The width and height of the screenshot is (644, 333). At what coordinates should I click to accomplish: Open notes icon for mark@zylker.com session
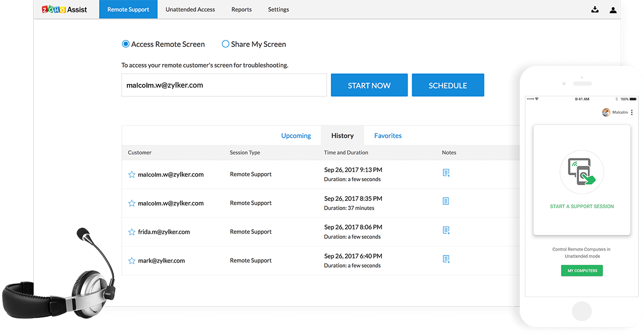click(446, 259)
